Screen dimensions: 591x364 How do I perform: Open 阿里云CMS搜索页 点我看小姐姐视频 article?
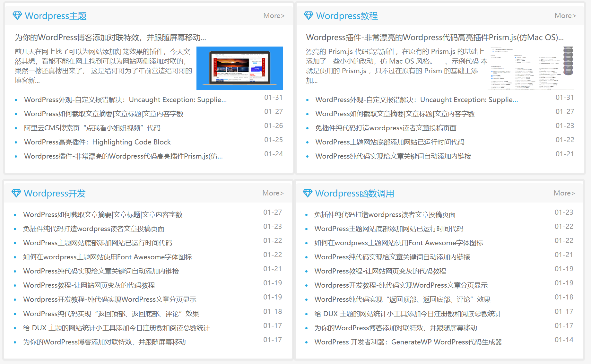[x=92, y=128]
